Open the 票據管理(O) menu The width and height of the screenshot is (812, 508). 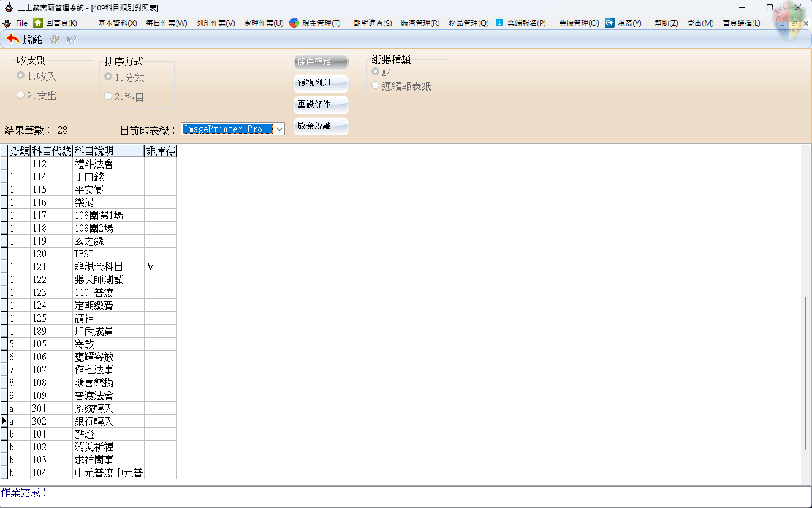[579, 23]
